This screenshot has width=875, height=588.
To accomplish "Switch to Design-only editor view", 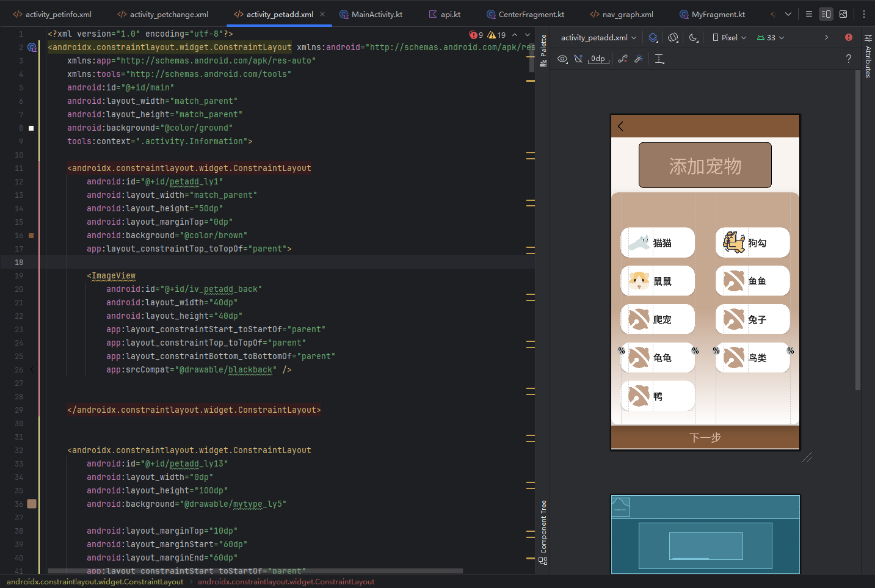I will (843, 14).
